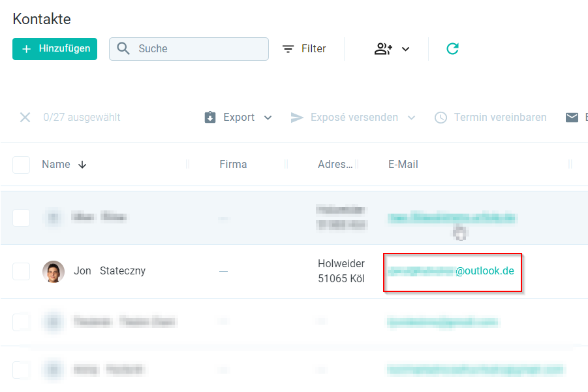Click the search magnifier icon
Viewport: 588px width, 392px height.
pos(122,49)
